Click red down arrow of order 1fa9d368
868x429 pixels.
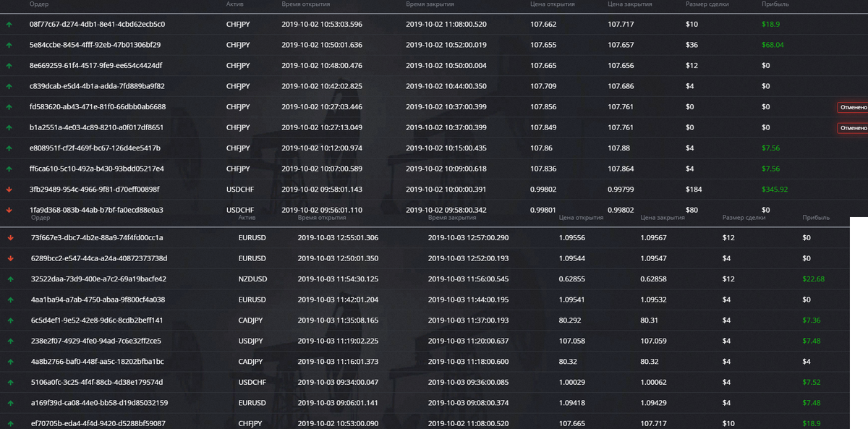9,210
